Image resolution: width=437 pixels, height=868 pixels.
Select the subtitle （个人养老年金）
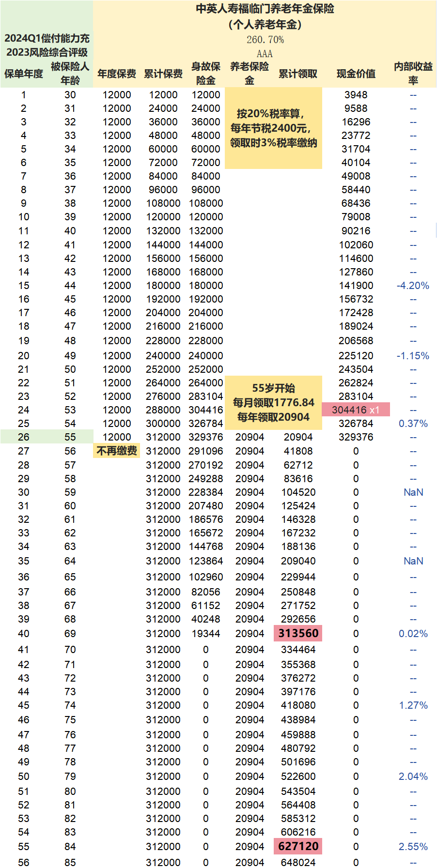(265, 24)
